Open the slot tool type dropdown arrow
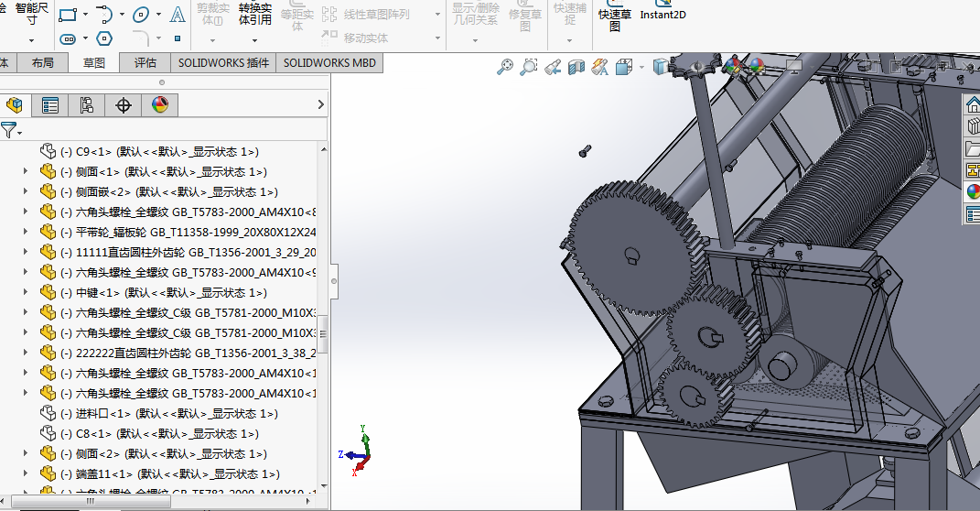 click(85, 38)
